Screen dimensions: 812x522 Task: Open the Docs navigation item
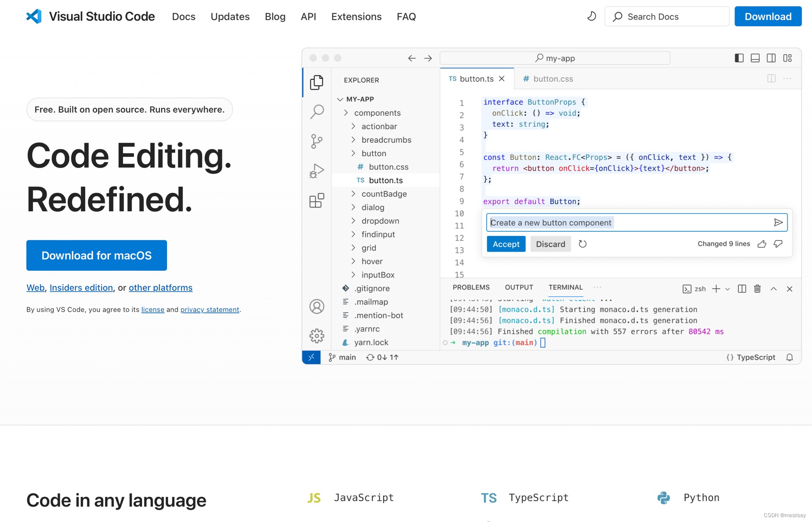point(184,16)
